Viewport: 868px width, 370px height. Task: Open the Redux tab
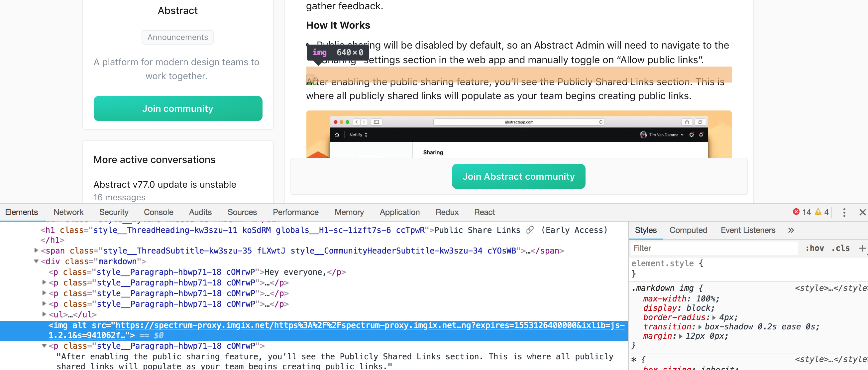447,212
